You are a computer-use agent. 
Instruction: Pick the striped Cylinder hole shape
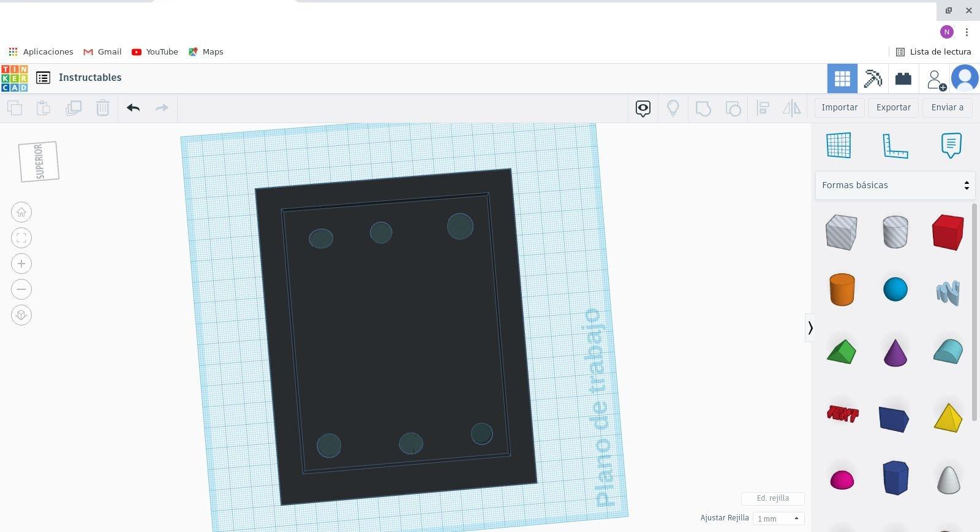[x=895, y=232]
